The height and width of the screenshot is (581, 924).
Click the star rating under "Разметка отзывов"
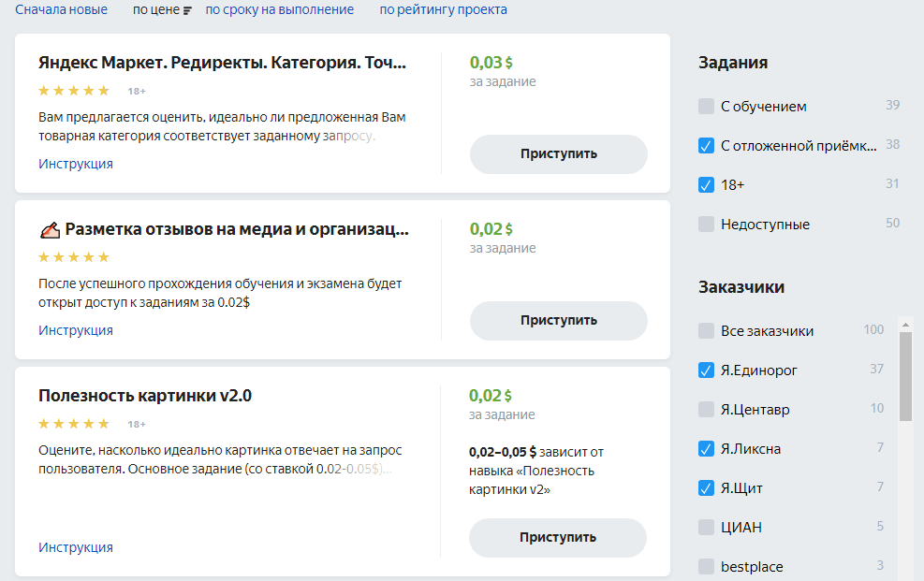(73, 256)
